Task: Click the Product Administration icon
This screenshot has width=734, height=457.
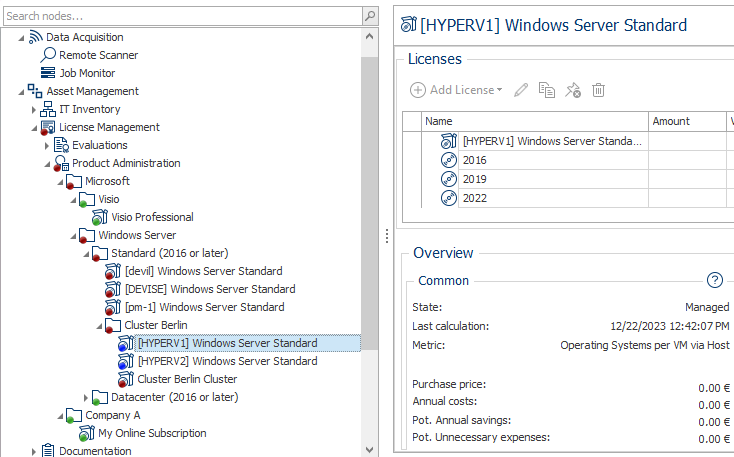Action: pos(61,163)
